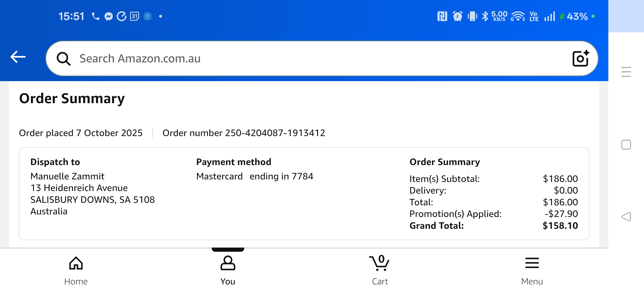This screenshot has width=644, height=293.
Task: Tap the back arrow icon
Action: pyautogui.click(x=18, y=57)
